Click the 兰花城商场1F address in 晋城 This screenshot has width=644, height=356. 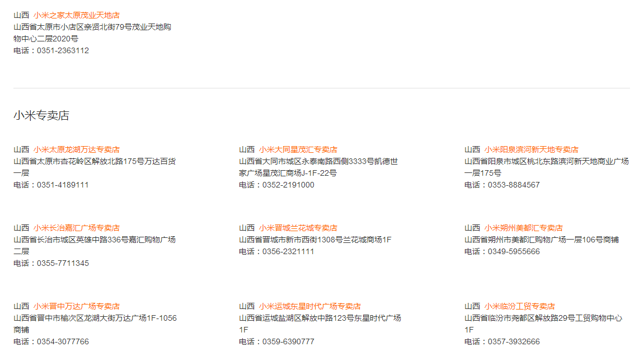(x=315, y=240)
